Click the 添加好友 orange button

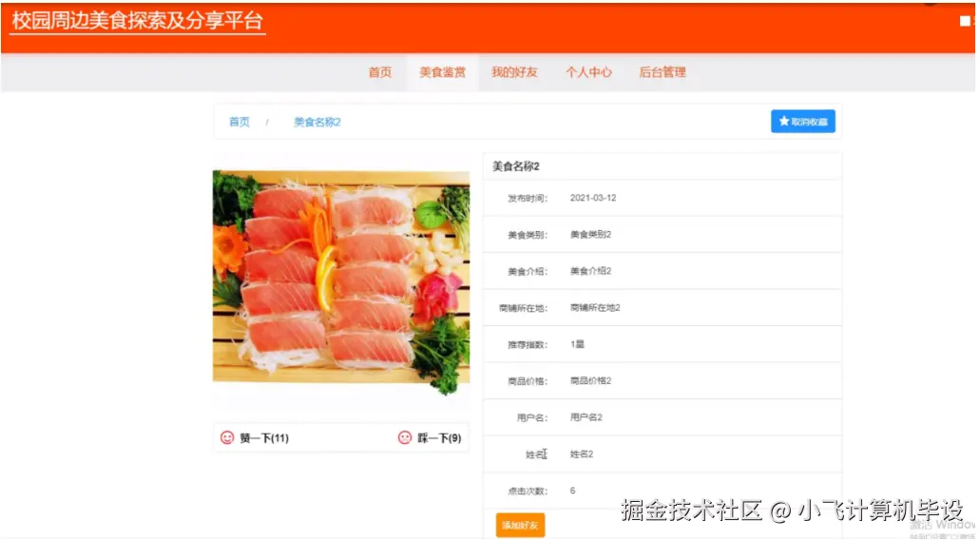point(520,525)
